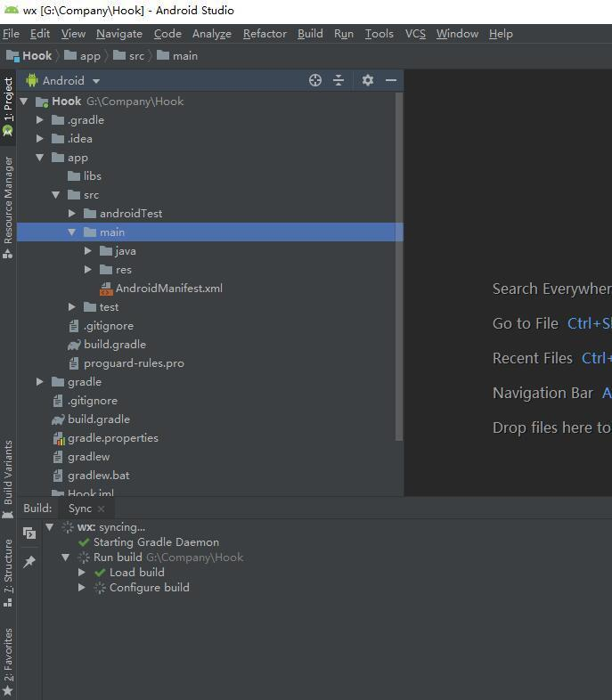Collapse the Run build node
Screen dimensions: 612x700
pyautogui.click(x=66, y=558)
